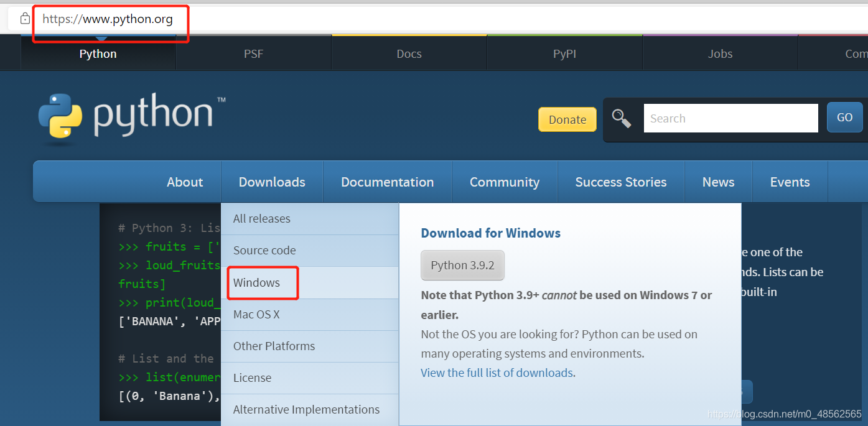Screen dimensions: 868x426
Task: Select Other Platforms in Downloads dropdown
Action: 310,346
